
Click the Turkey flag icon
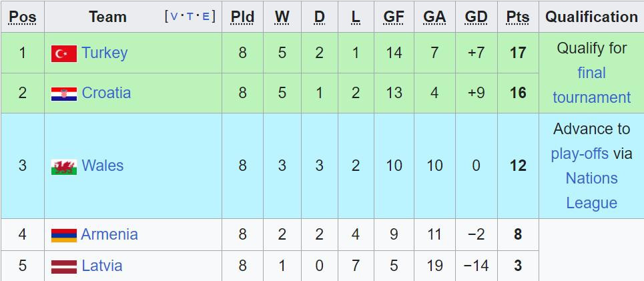[x=63, y=53]
